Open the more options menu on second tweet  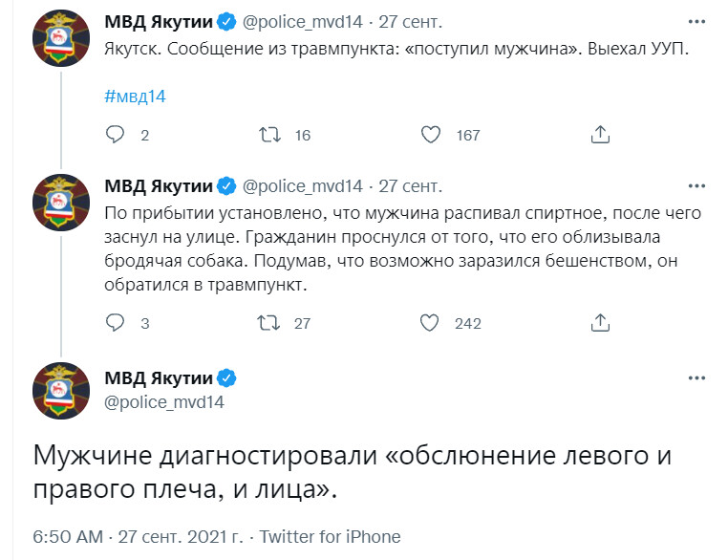pos(696,186)
